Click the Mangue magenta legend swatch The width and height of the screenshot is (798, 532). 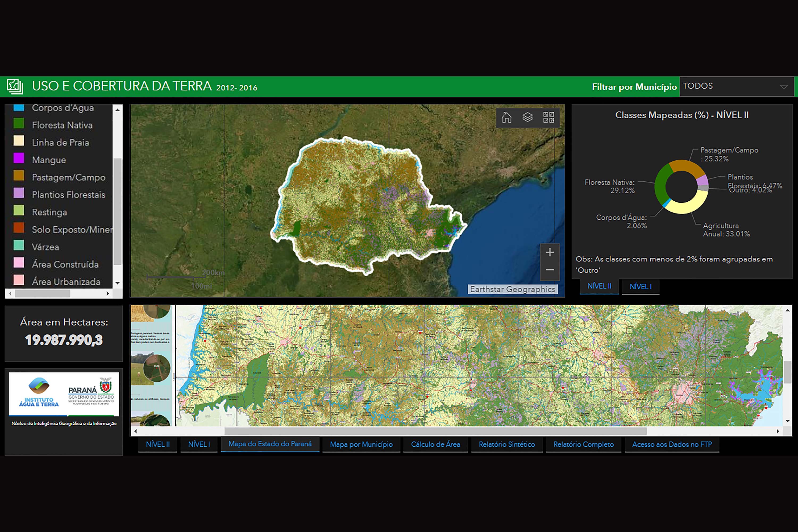[19, 159]
